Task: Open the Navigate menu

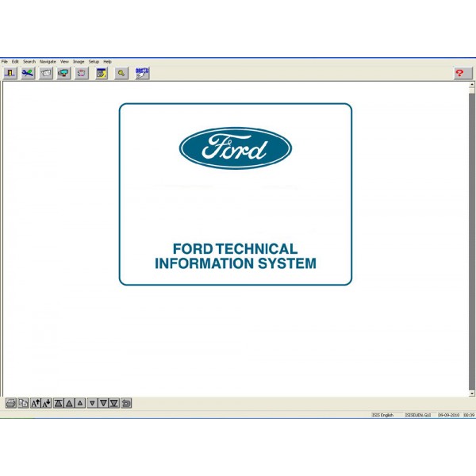Action: (48, 62)
